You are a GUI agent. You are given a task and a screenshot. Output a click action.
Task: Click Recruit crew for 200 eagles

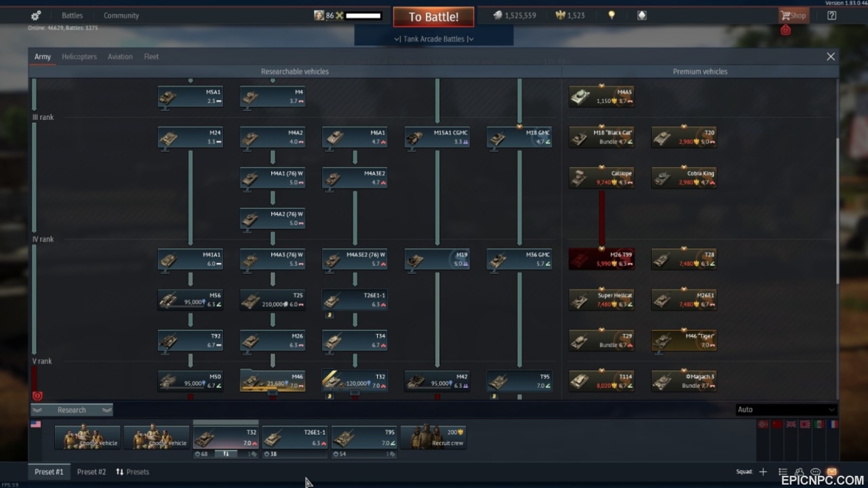[433, 437]
